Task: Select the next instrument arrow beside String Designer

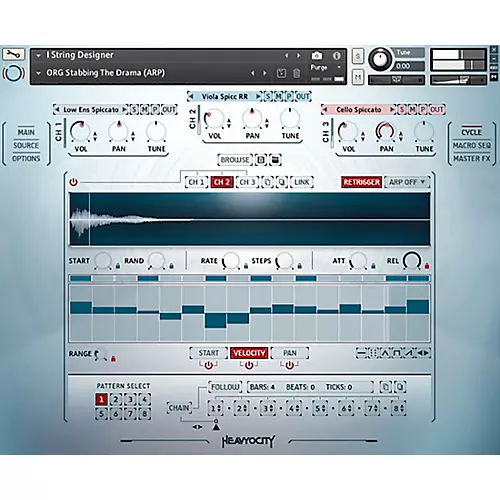Action: pyautogui.click(x=298, y=56)
